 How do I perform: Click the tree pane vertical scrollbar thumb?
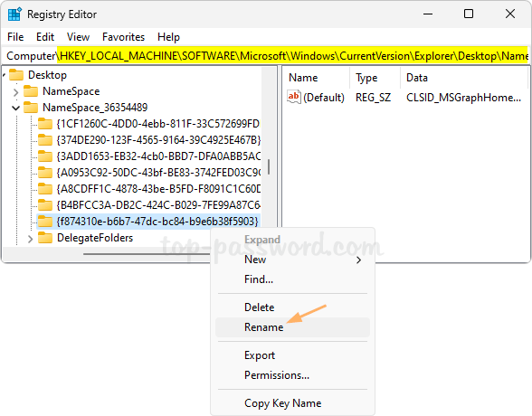click(269, 166)
